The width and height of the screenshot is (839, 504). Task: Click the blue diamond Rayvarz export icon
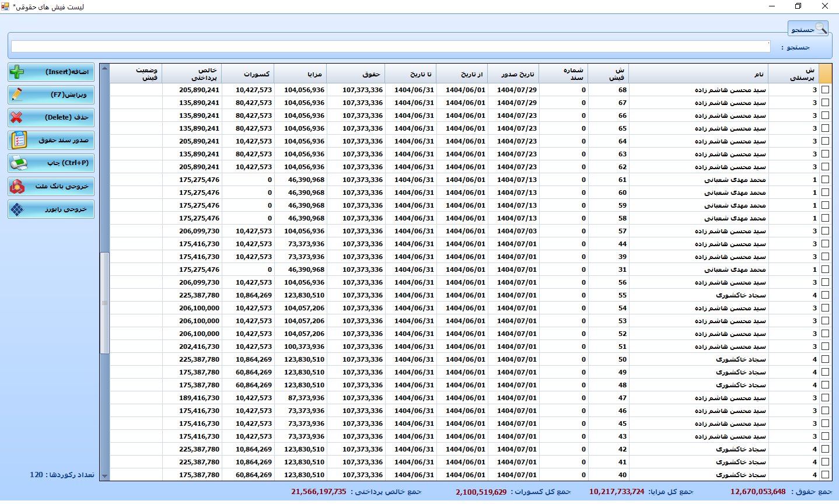18,209
